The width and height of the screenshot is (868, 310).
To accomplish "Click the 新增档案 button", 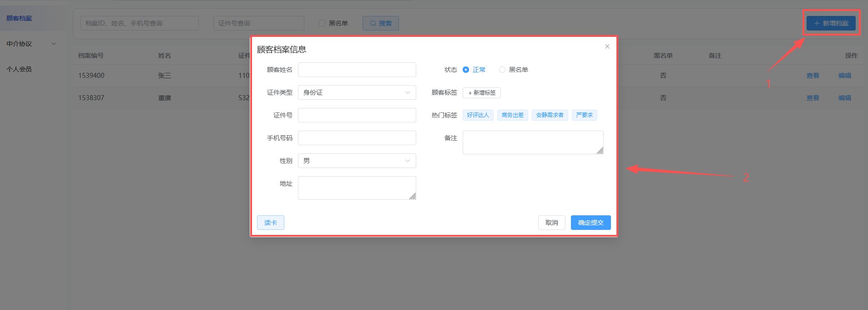I will coord(831,23).
